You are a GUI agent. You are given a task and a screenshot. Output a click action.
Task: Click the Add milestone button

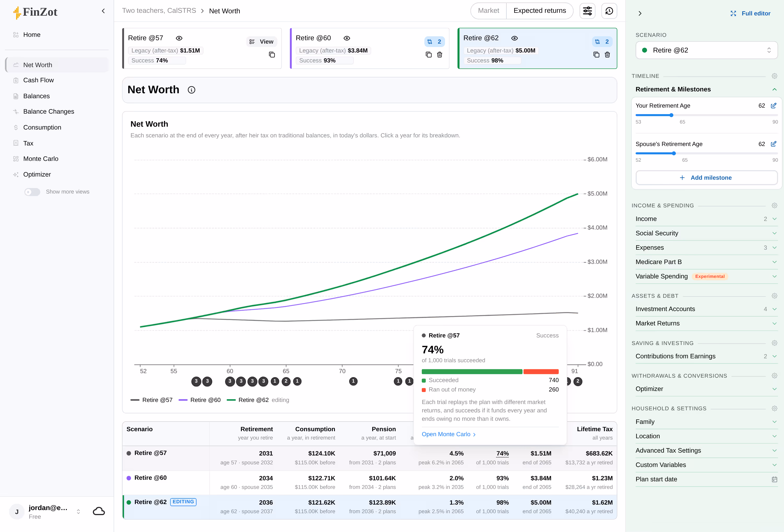tap(706, 178)
